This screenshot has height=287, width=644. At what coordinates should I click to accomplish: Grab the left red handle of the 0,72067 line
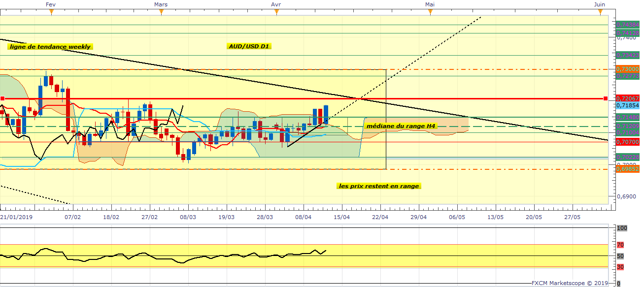click(x=2, y=99)
